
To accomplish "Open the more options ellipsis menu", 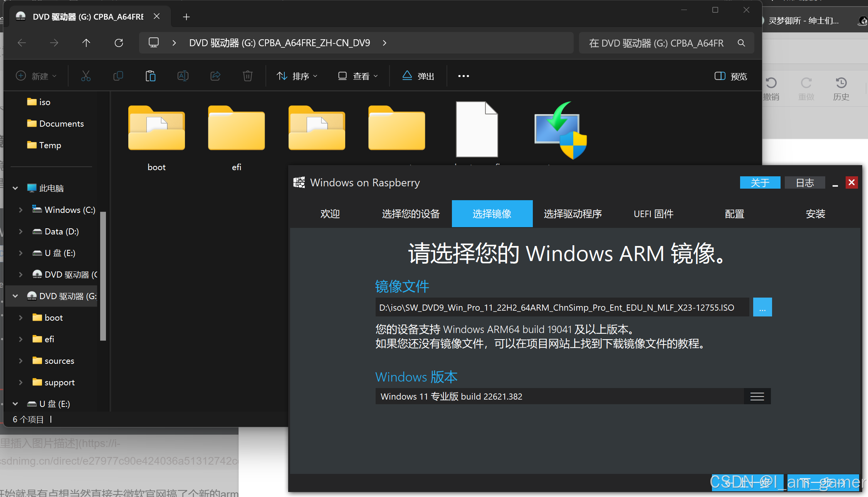I will pyautogui.click(x=463, y=76).
